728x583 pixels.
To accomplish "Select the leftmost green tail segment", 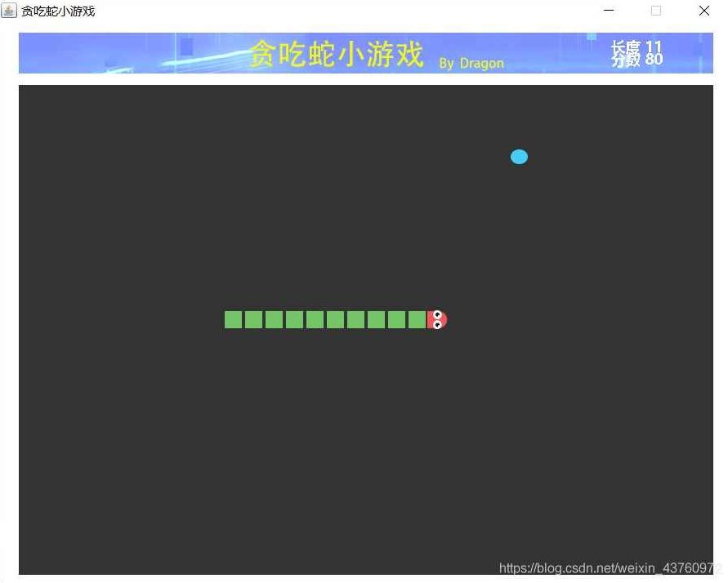I will pyautogui.click(x=233, y=320).
